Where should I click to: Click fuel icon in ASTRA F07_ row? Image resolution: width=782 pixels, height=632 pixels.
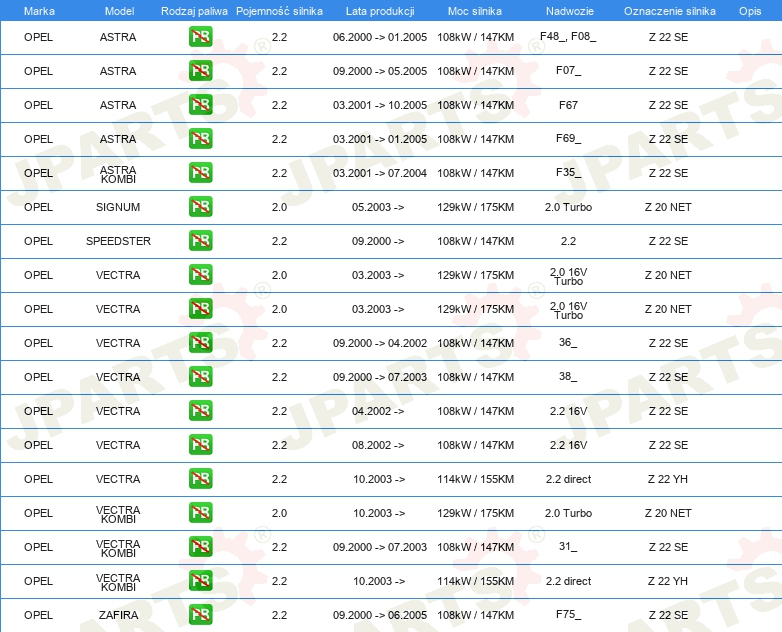200,70
